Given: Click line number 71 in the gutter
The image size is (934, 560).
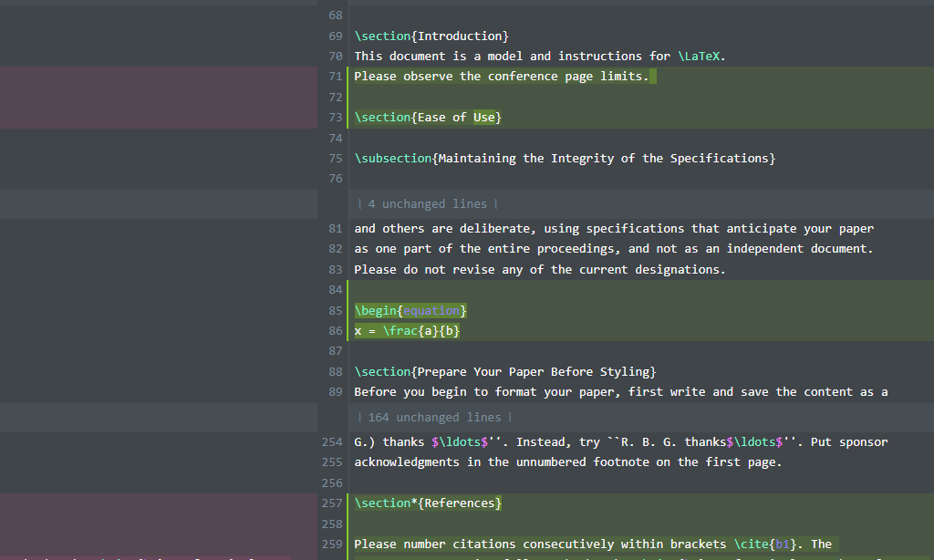Looking at the screenshot, I should point(336,77).
